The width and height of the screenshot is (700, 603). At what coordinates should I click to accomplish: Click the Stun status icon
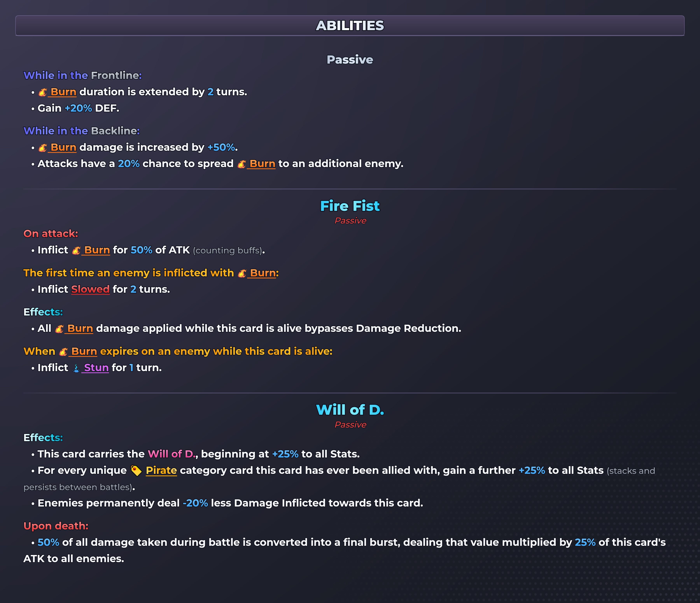pos(76,368)
